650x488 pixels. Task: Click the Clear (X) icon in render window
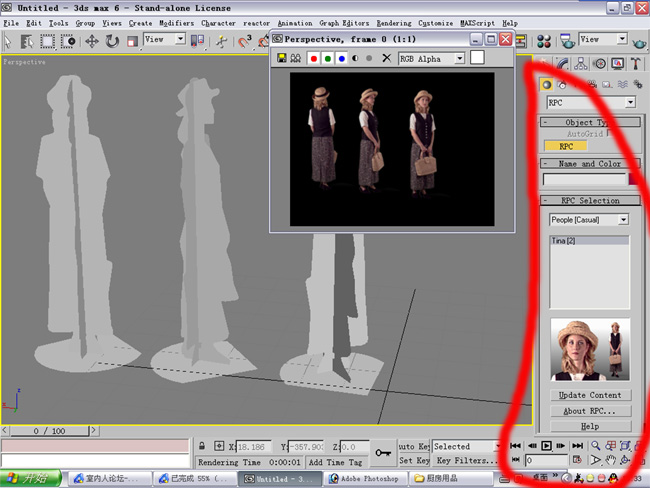[387, 59]
